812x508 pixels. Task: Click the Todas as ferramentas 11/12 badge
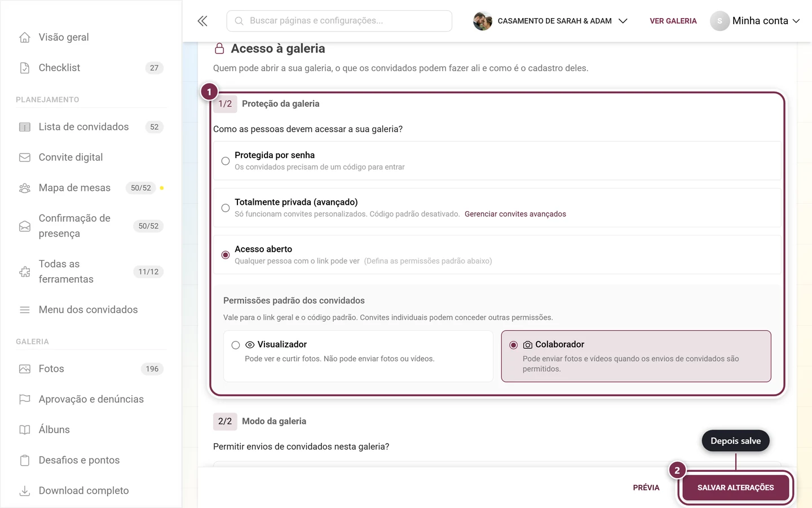click(x=149, y=271)
